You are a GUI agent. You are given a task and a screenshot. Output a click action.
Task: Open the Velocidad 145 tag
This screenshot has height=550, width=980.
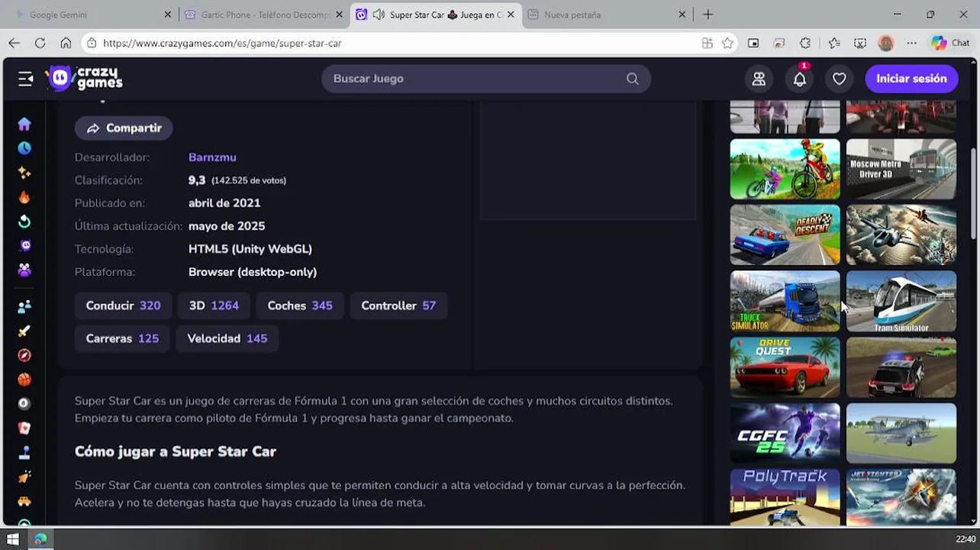[227, 338]
